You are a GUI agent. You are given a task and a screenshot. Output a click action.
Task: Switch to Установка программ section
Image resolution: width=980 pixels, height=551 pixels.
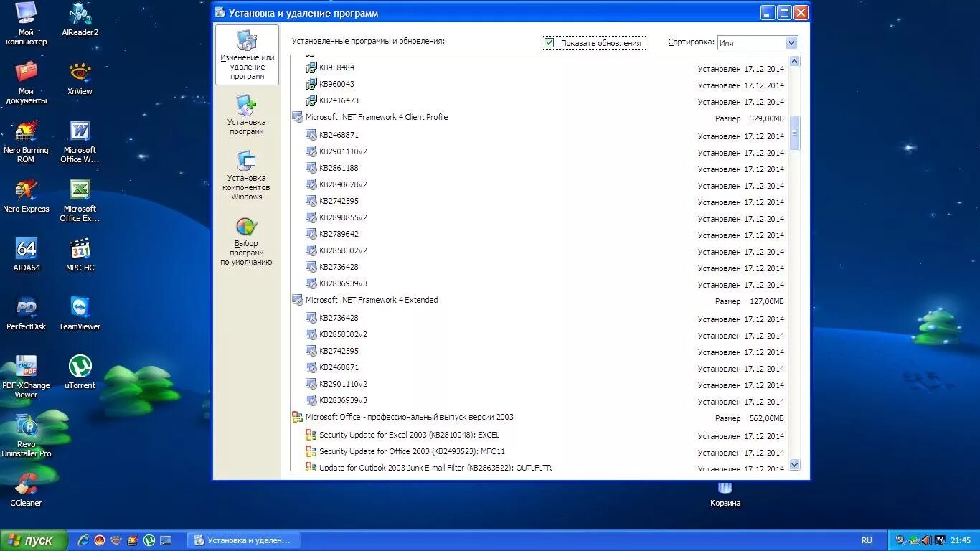[x=247, y=116]
